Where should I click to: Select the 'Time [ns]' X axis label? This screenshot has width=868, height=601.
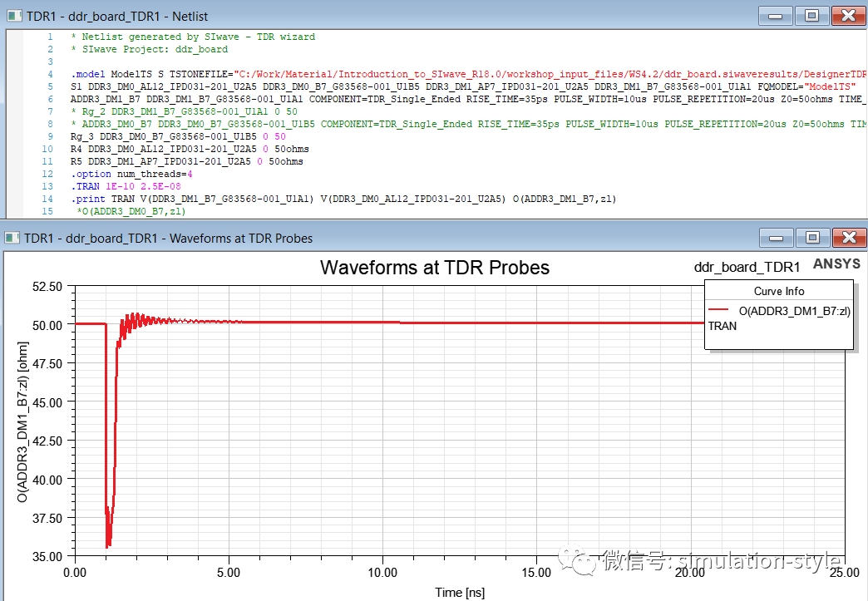pyautogui.click(x=460, y=592)
